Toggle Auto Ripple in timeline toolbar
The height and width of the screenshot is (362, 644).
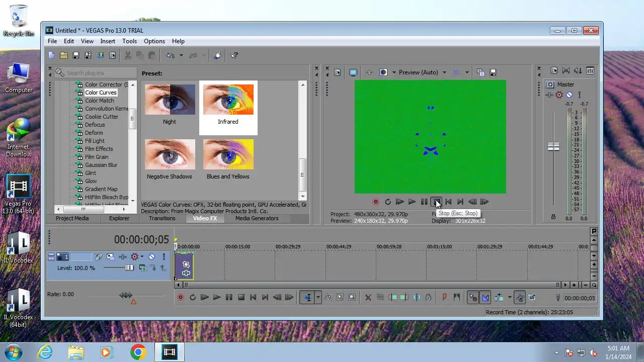click(x=499, y=298)
